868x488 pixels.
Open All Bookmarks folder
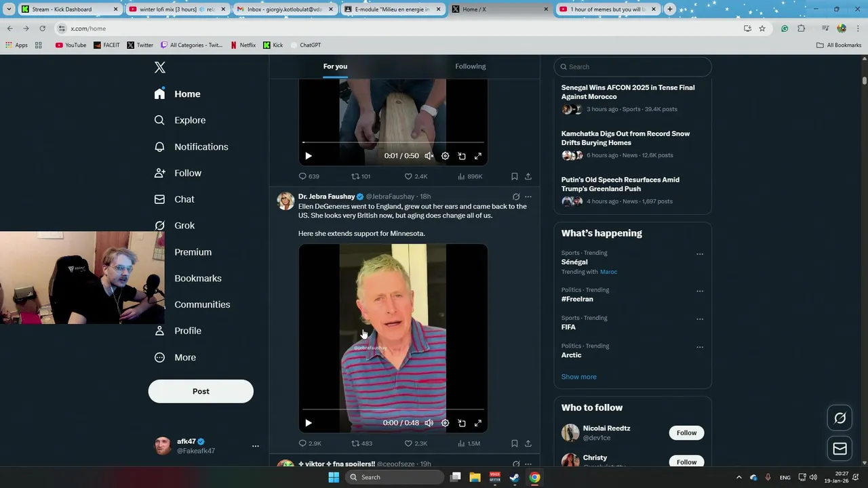[839, 45]
